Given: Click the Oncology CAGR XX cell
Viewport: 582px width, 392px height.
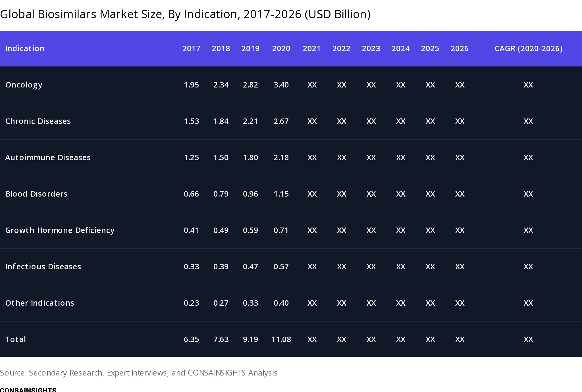Looking at the screenshot, I should 529,85.
